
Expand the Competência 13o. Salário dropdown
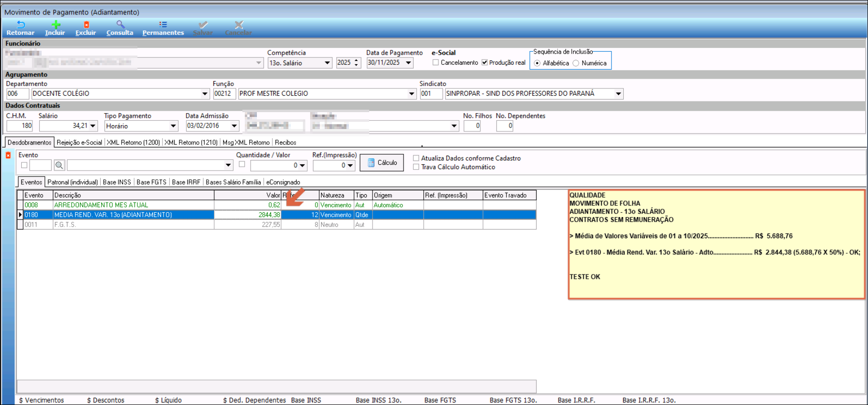(x=327, y=63)
